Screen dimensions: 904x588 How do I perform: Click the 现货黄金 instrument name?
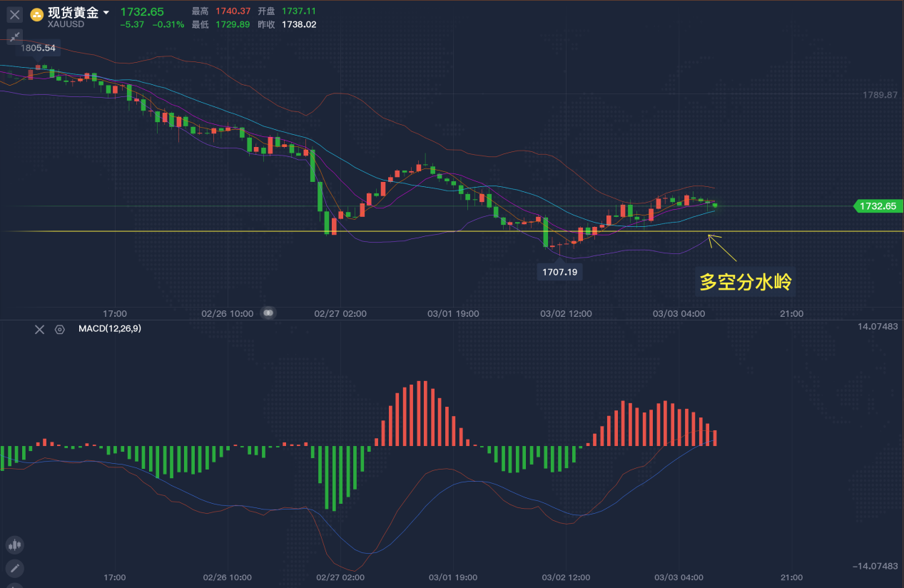tap(73, 13)
